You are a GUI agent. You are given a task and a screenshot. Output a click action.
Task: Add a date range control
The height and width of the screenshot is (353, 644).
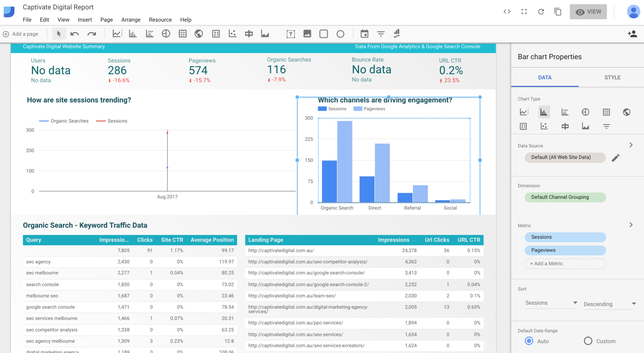click(x=364, y=34)
